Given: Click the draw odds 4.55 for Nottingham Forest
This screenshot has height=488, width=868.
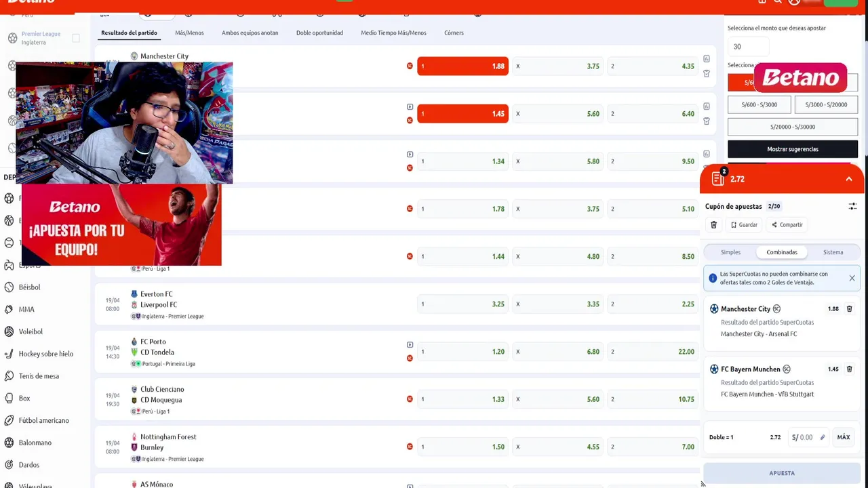Looking at the screenshot, I should pos(557,447).
